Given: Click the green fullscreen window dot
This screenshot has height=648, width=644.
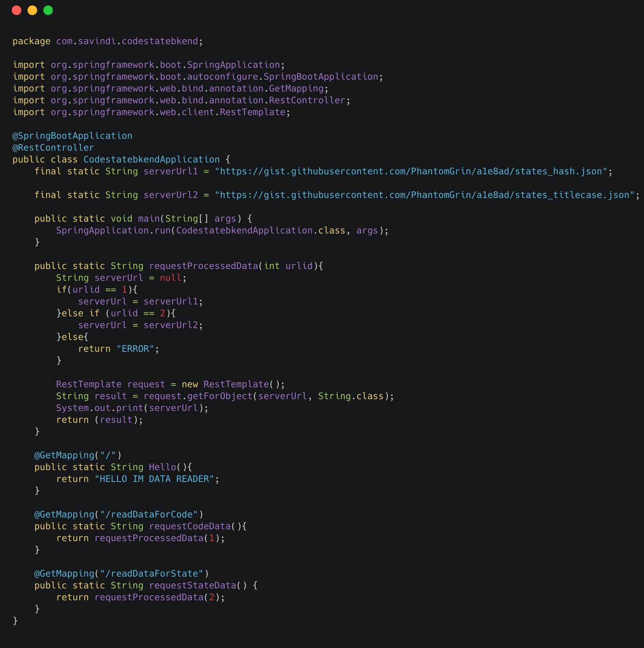Looking at the screenshot, I should [x=48, y=10].
